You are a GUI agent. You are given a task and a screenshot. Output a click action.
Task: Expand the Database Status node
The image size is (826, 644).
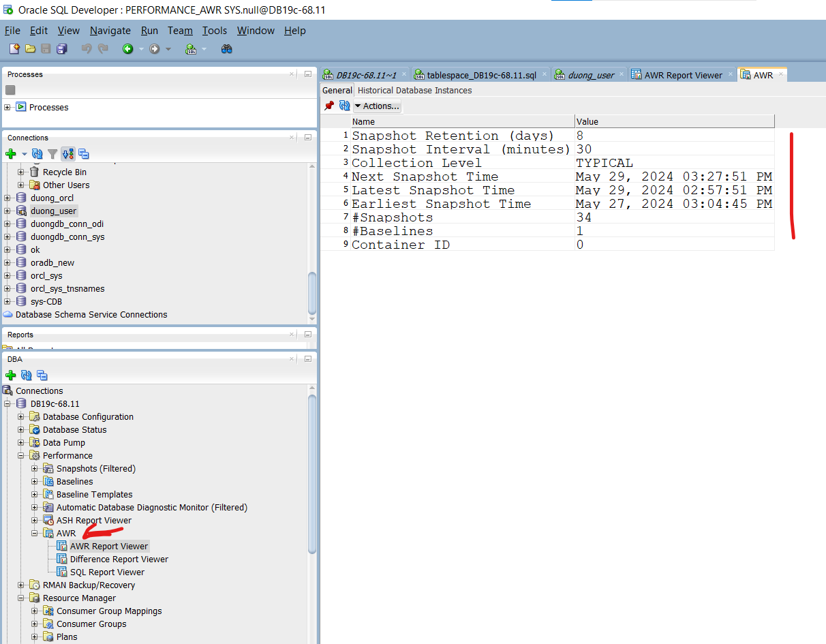coord(21,430)
